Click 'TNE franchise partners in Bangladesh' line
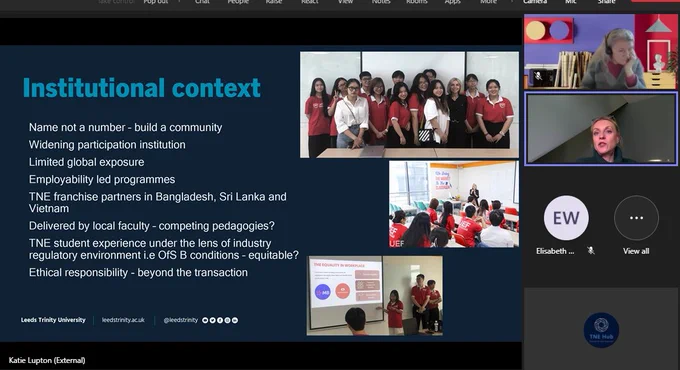This screenshot has height=370, width=680. coord(157,202)
